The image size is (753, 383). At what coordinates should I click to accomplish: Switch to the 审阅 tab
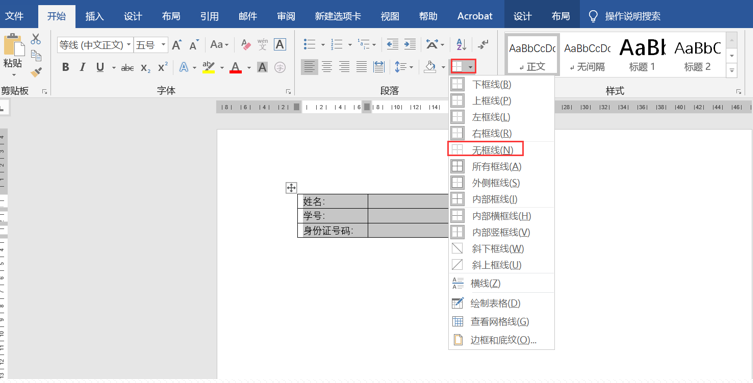pyautogui.click(x=286, y=16)
